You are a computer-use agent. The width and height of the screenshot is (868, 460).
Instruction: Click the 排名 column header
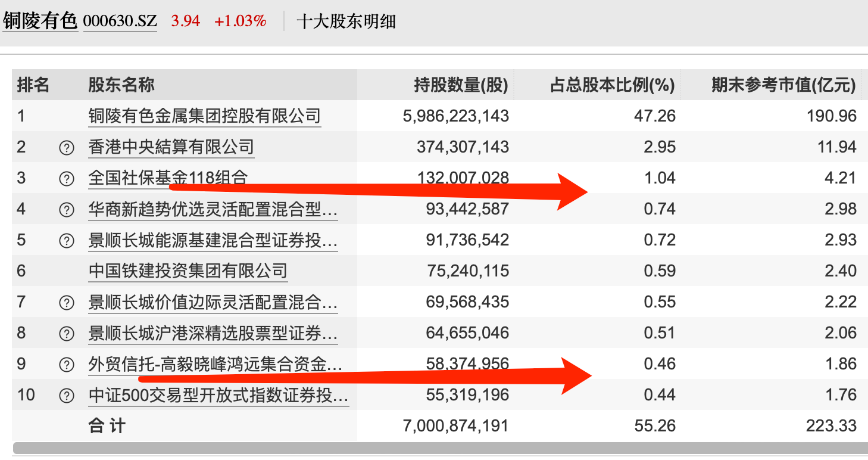point(33,85)
